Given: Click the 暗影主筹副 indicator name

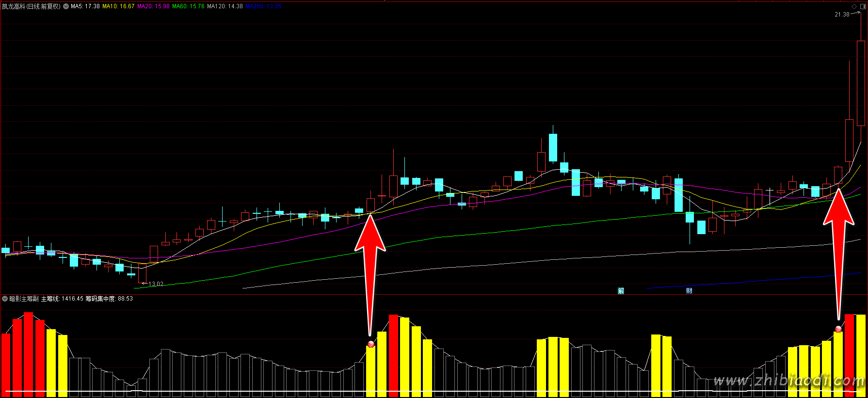Looking at the screenshot, I should (x=24, y=299).
